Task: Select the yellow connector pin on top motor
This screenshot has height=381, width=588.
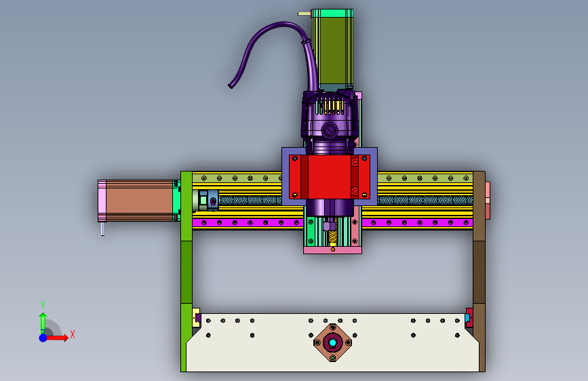Action: [x=305, y=14]
